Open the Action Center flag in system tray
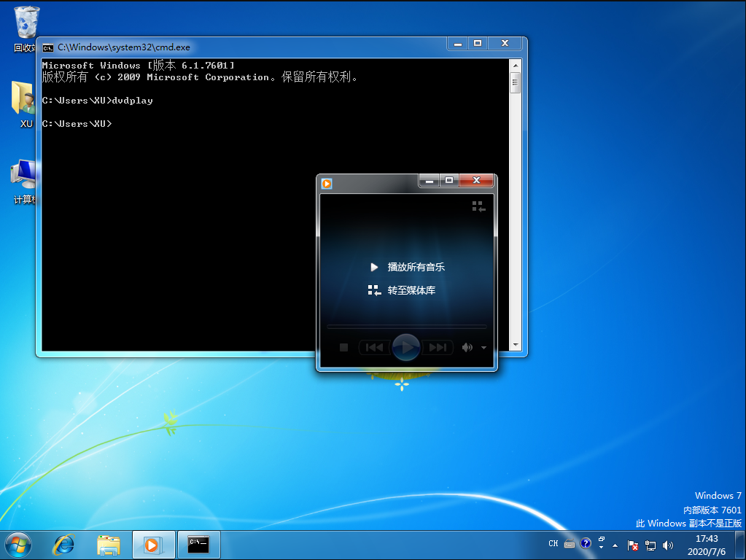Viewport: 746px width, 560px height. [x=632, y=545]
